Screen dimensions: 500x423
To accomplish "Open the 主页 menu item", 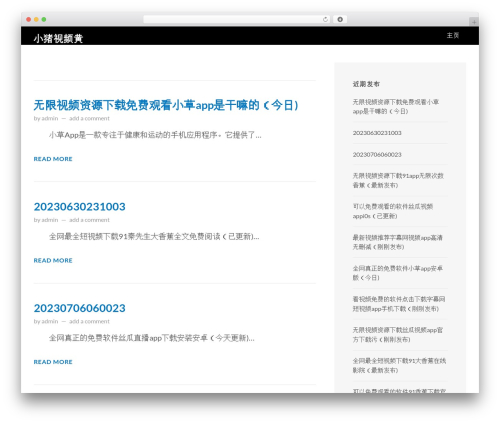I will click(453, 35).
